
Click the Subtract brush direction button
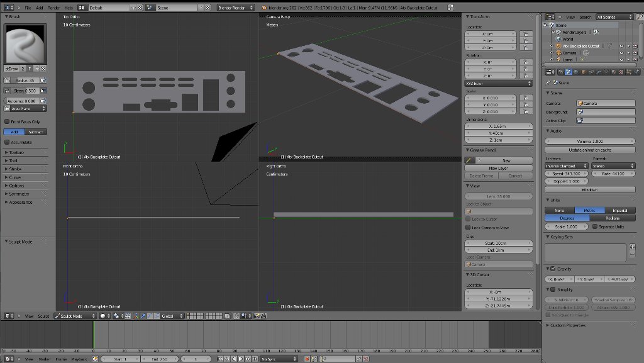[x=36, y=132]
